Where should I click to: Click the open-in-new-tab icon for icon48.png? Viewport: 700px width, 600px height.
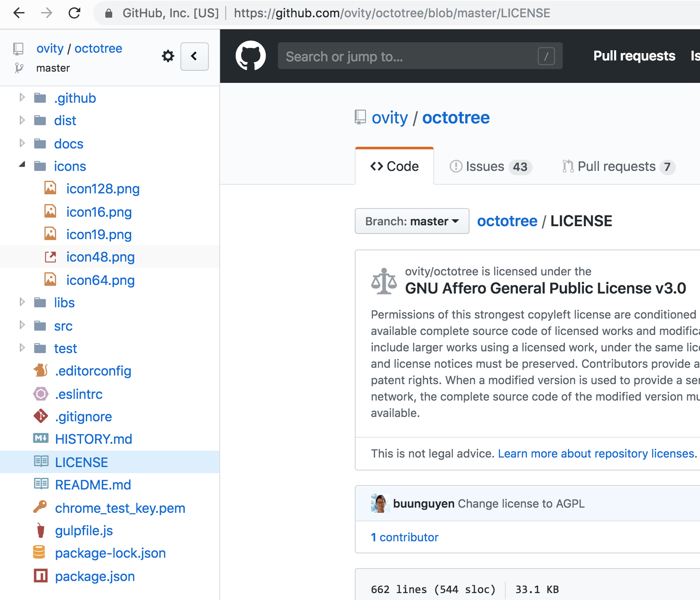50,257
